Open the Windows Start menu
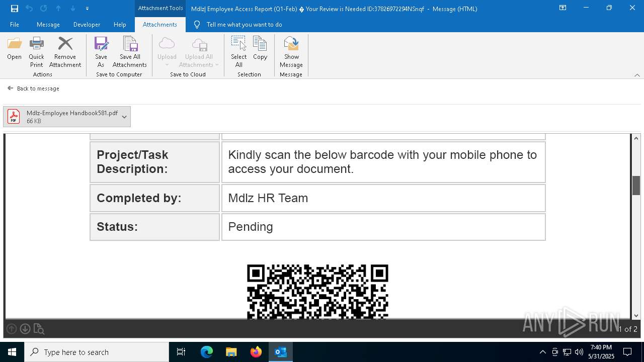This screenshot has height=362, width=644. point(12,352)
